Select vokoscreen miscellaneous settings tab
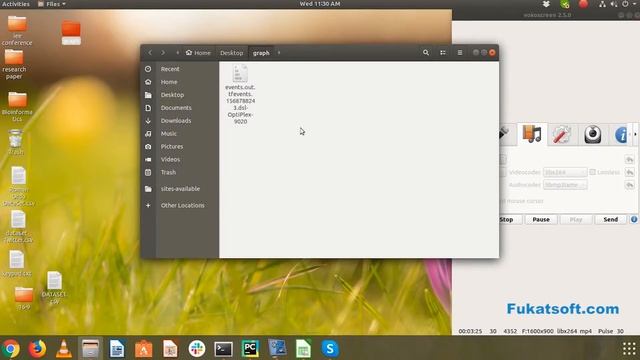 pos(562,135)
